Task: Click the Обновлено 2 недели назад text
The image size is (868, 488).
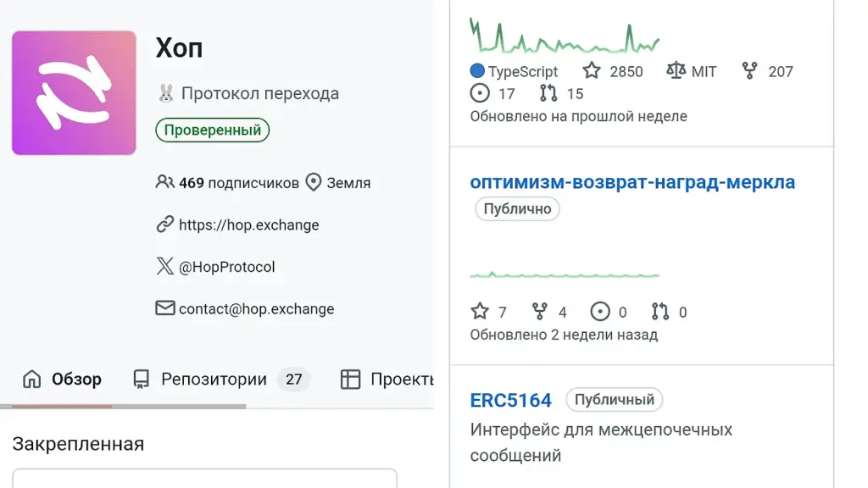Action: (564, 335)
